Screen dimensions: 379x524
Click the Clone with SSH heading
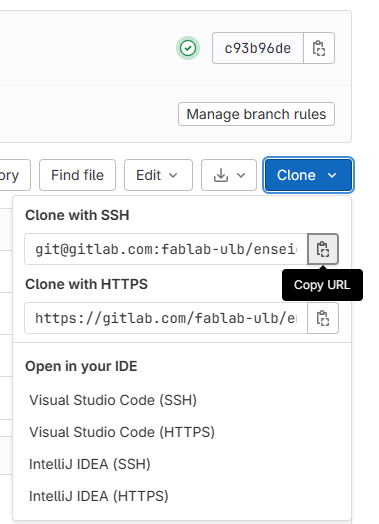click(x=77, y=215)
